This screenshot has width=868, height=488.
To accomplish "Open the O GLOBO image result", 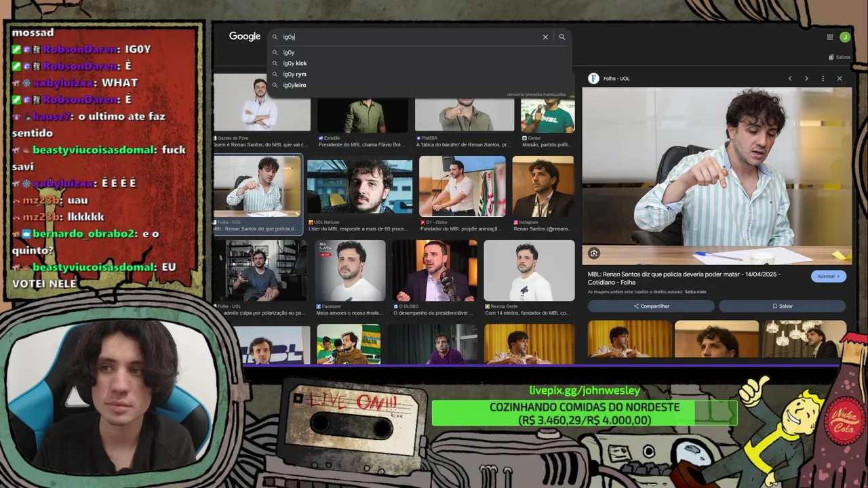I will click(434, 270).
